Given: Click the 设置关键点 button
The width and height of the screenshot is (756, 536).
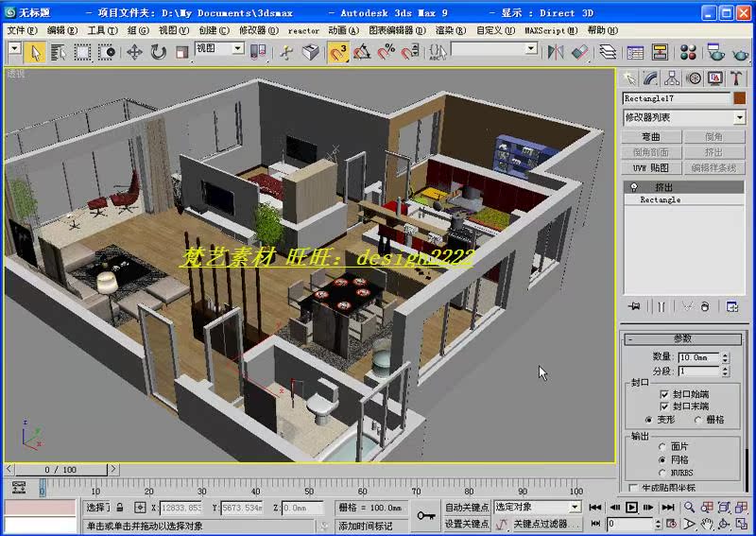Looking at the screenshot, I should point(467,524).
